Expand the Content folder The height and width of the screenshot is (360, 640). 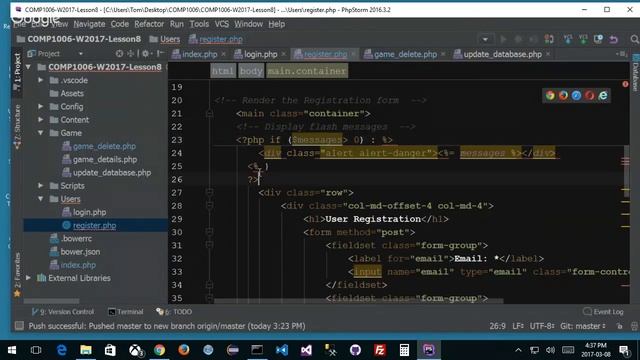[x=41, y=120]
